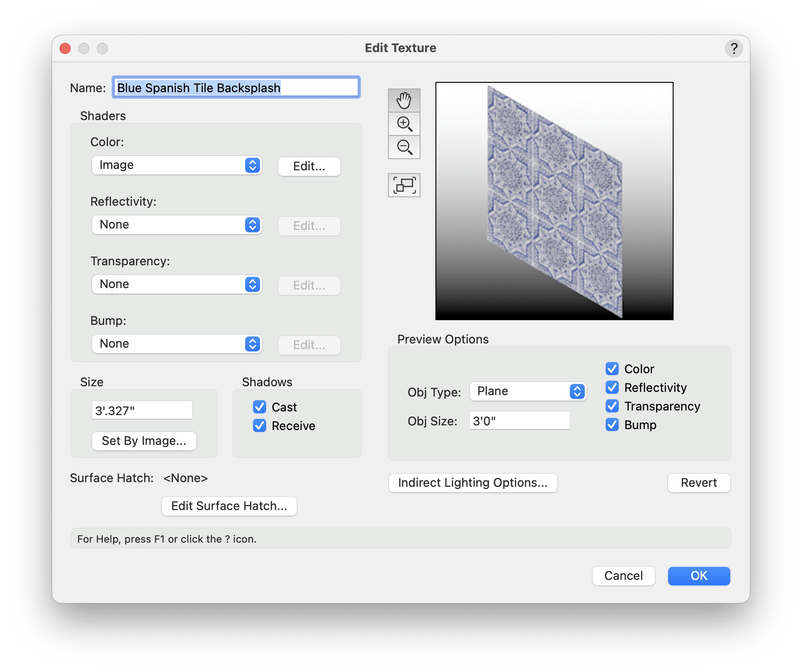Disable Bump in Preview Options
This screenshot has width=802, height=672.
coord(612,424)
